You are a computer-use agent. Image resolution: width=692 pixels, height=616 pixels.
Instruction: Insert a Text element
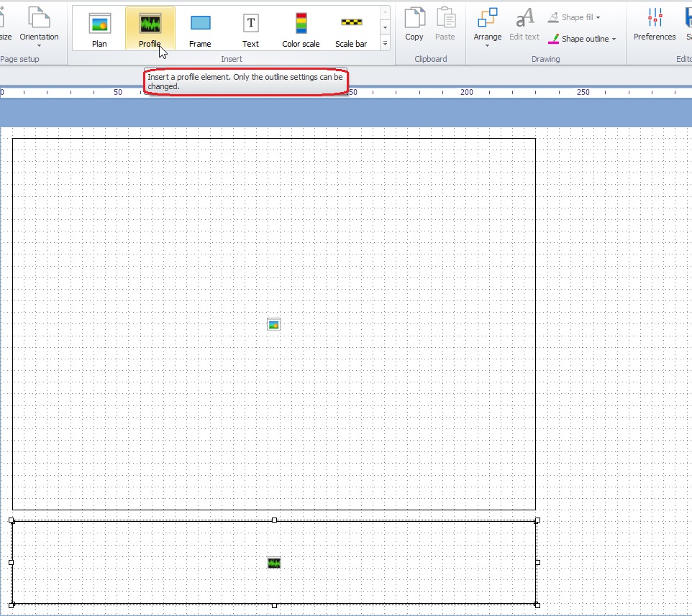pyautogui.click(x=250, y=27)
